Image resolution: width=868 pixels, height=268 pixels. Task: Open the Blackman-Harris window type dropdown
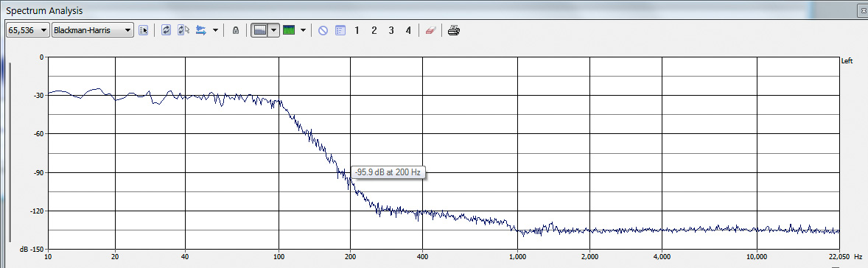(92, 30)
